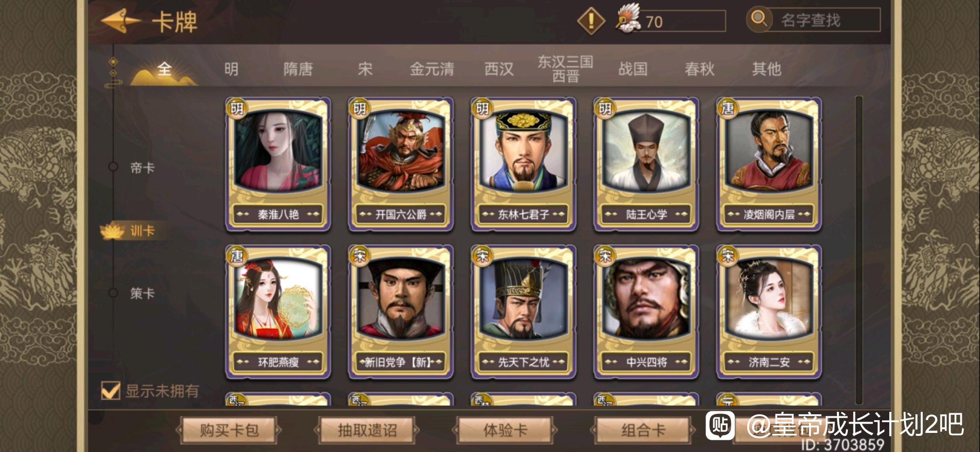This screenshot has width=980, height=452.
Task: Select the 中兴四将 card portrait
Action: [x=646, y=299]
